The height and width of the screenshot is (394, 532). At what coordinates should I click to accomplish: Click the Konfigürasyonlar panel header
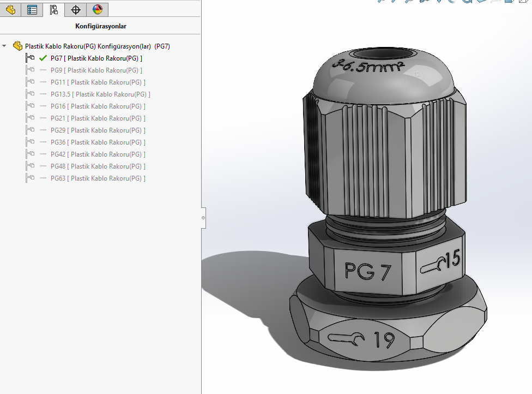tap(101, 26)
